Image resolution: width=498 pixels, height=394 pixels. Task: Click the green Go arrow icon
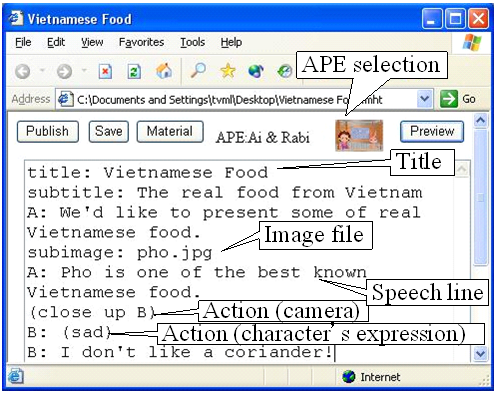click(449, 99)
